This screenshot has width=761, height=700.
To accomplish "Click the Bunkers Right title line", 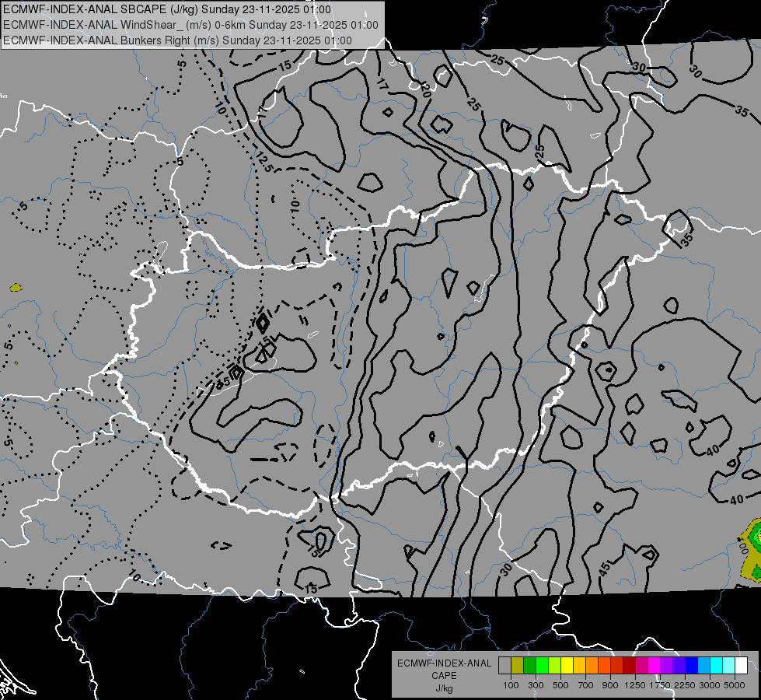I will (177, 40).
